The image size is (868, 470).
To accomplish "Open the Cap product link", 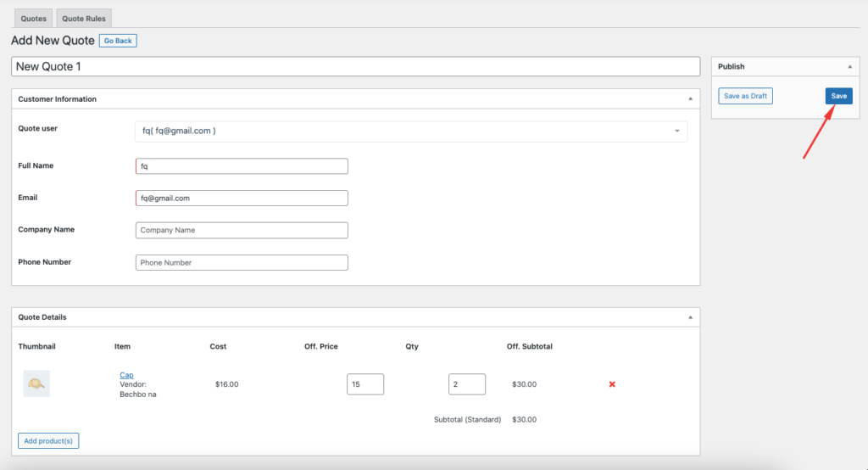I will pyautogui.click(x=126, y=375).
